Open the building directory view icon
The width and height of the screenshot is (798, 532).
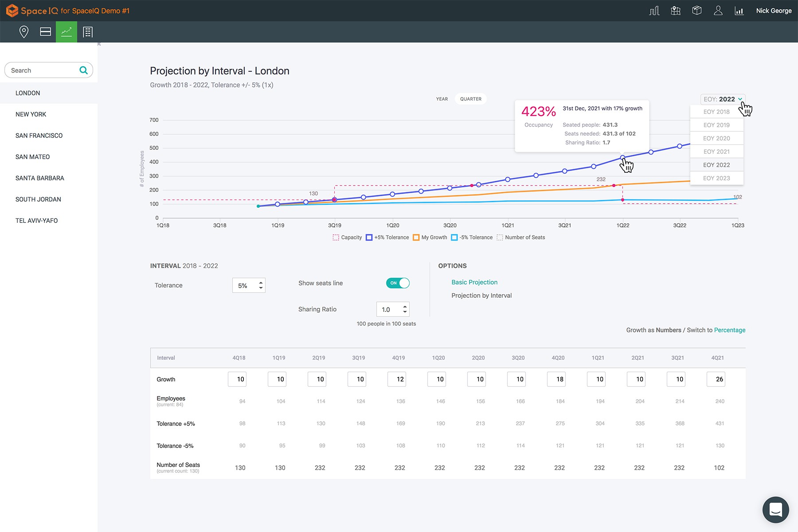pos(88,31)
